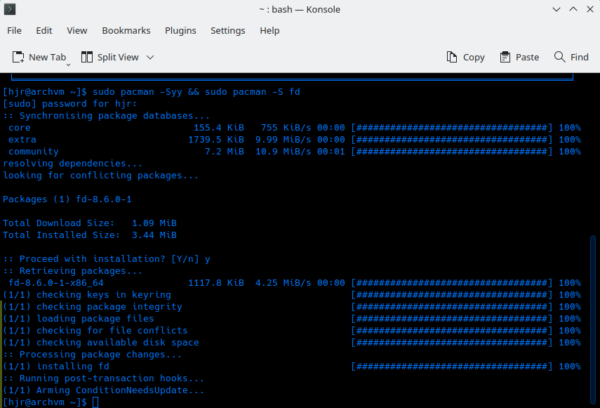Click the terminal cursor at the prompt

(x=95, y=402)
